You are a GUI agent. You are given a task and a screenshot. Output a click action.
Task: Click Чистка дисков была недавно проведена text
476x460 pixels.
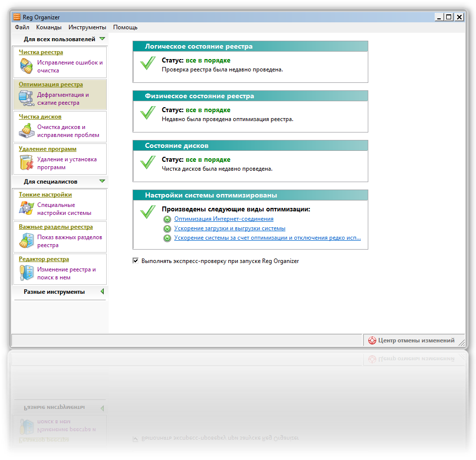tap(217, 169)
